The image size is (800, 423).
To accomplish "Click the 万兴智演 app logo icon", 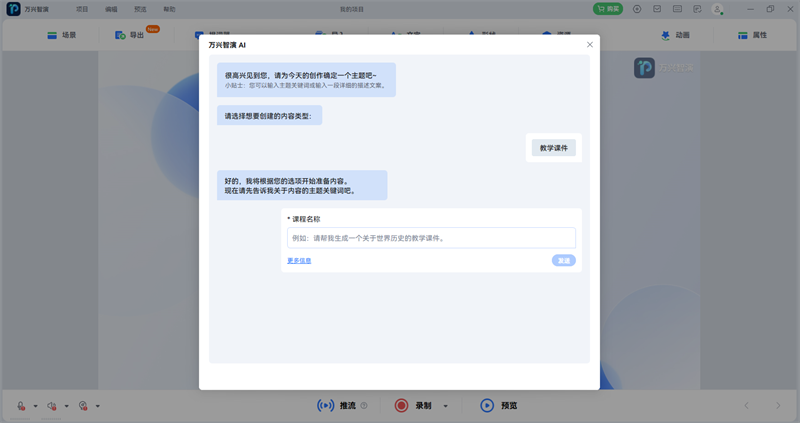I will pos(13,9).
